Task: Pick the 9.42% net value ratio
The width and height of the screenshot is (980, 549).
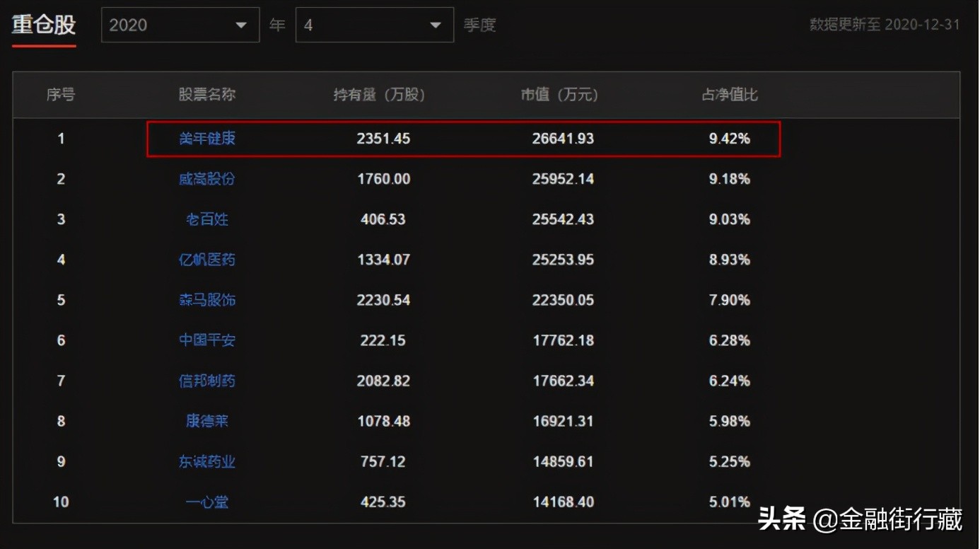Action: click(x=730, y=139)
